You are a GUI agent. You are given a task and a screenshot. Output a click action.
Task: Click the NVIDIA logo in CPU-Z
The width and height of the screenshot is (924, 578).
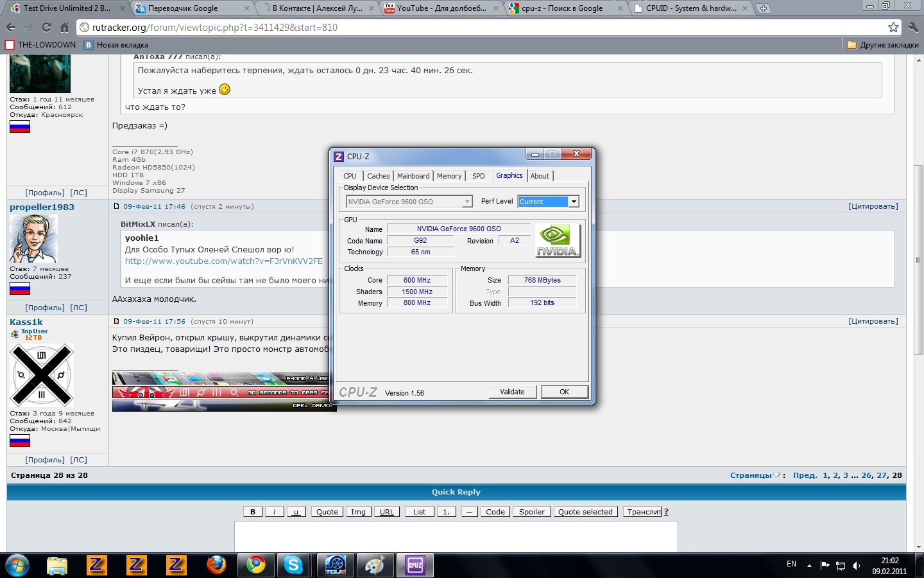point(558,241)
